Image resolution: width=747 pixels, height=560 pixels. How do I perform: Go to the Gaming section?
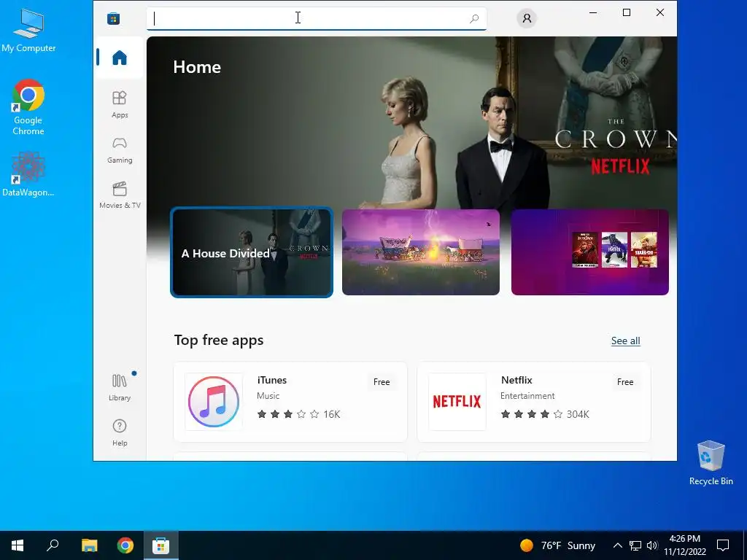pos(120,150)
